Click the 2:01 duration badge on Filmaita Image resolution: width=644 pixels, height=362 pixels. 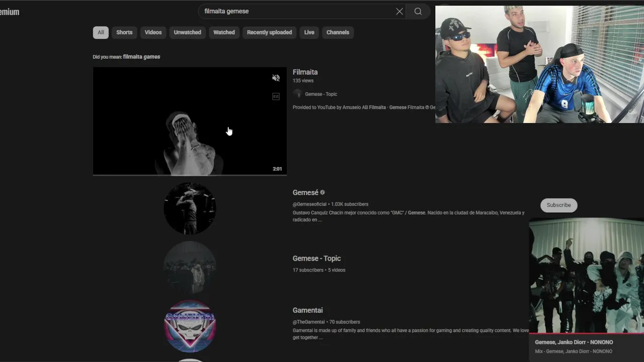pos(277,169)
